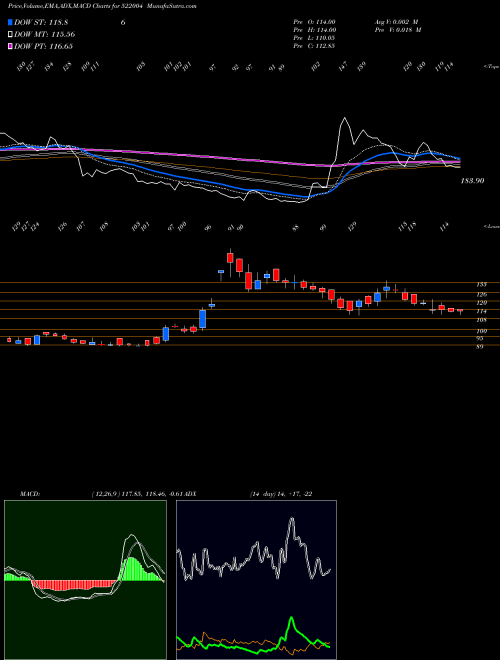The image size is (500, 660).
Task: Click the 'MACD:' indicator heading
Action: [x=30, y=494]
